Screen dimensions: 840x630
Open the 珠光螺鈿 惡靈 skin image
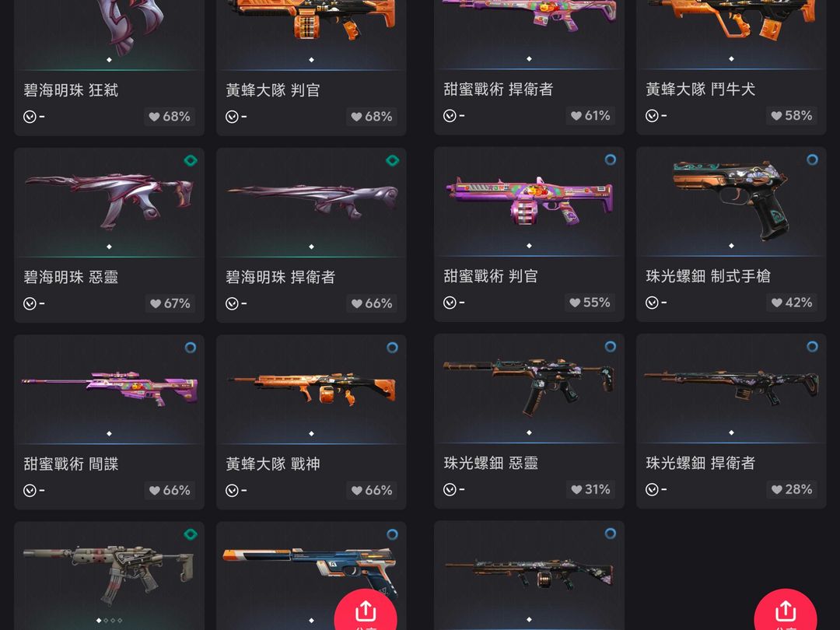529,386
